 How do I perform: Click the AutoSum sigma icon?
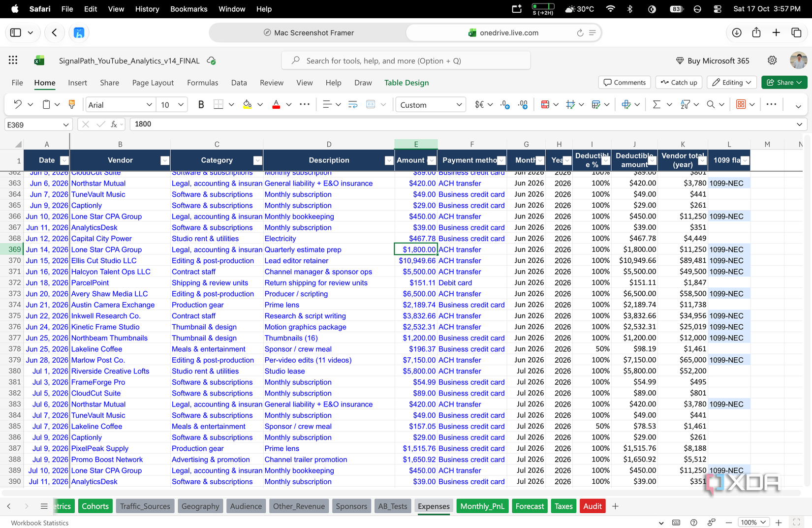click(656, 104)
